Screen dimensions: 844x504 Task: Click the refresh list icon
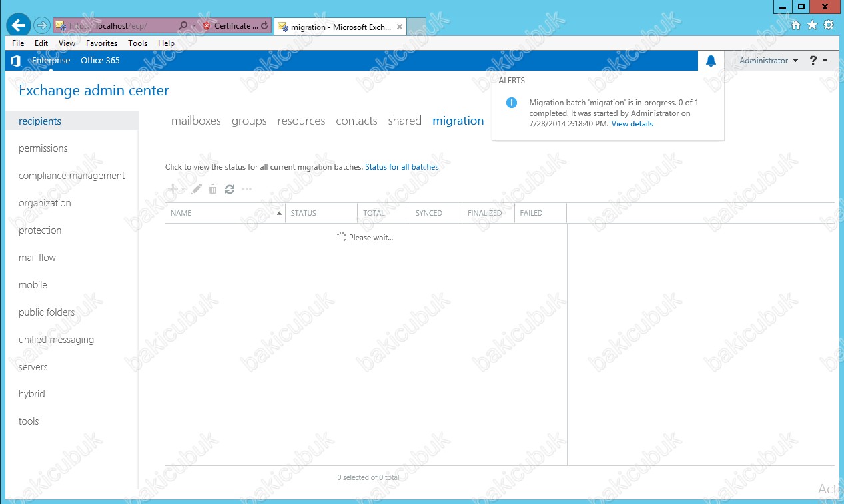click(230, 189)
